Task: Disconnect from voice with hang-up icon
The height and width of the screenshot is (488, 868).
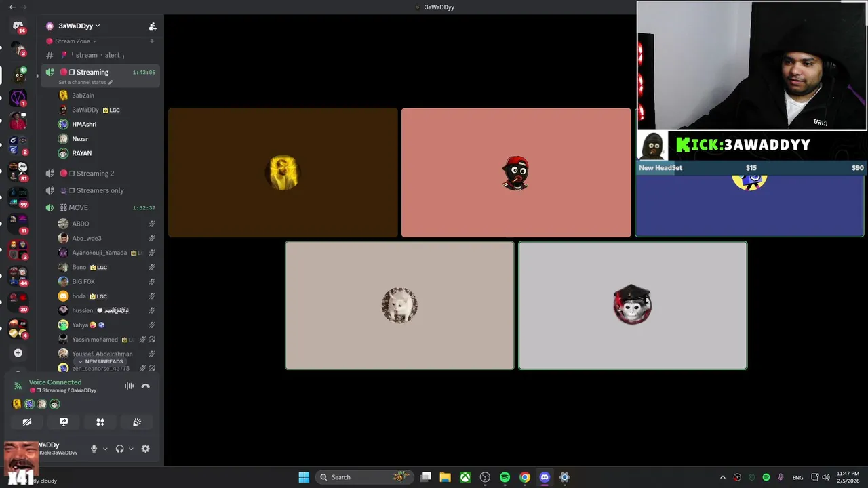Action: coord(145,386)
